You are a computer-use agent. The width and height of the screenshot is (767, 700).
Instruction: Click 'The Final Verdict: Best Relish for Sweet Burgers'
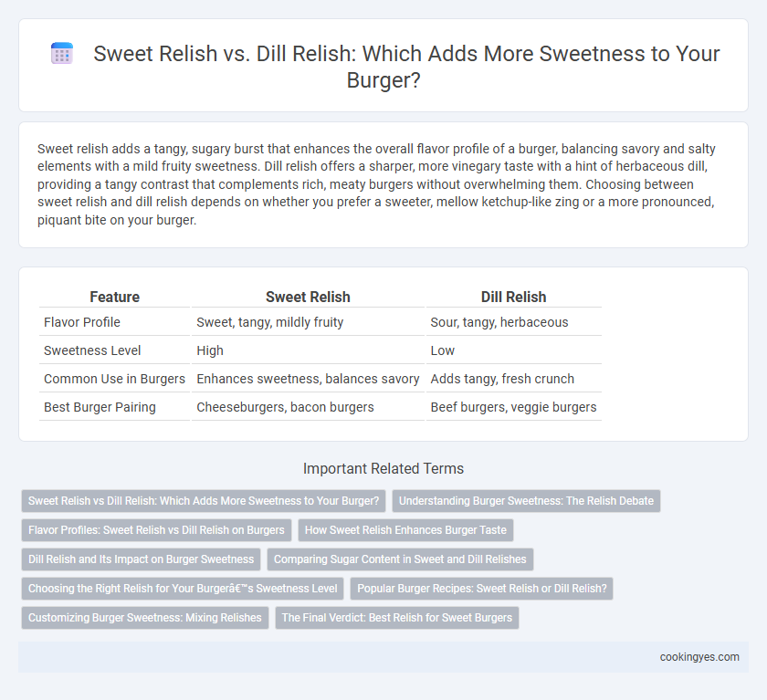[396, 618]
